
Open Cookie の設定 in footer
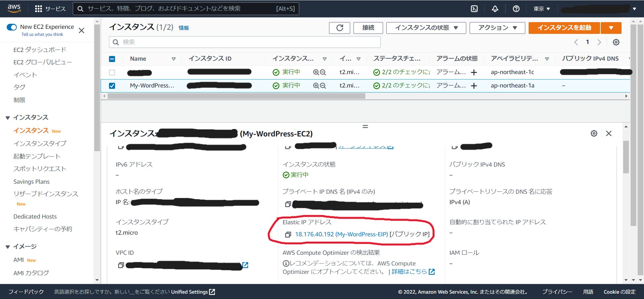point(620,292)
